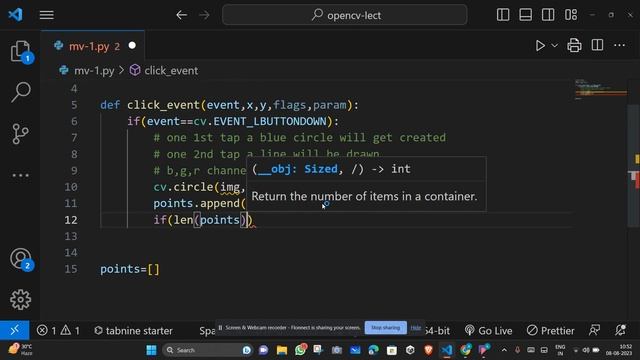Click the def click_event line

click(x=229, y=105)
